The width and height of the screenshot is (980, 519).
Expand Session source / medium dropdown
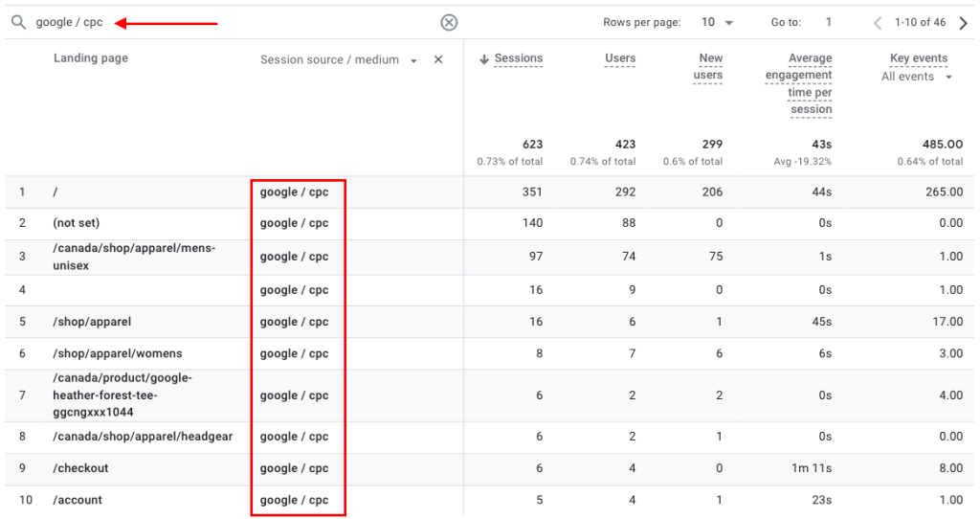point(413,60)
